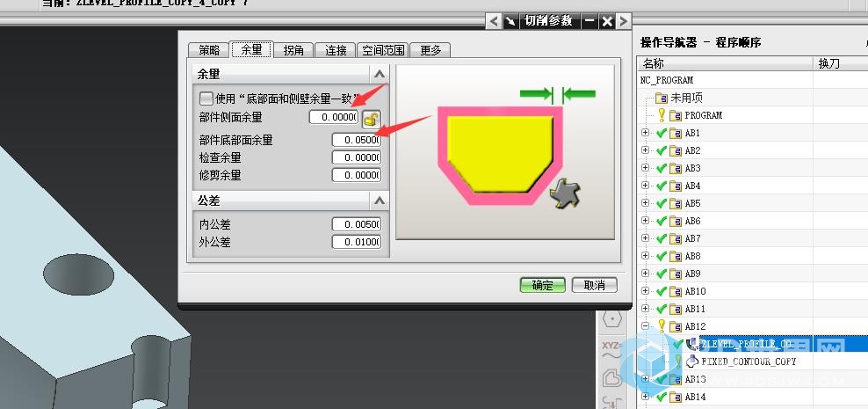Click the 内公差 value field
This screenshot has height=409, width=868.
pyautogui.click(x=357, y=224)
